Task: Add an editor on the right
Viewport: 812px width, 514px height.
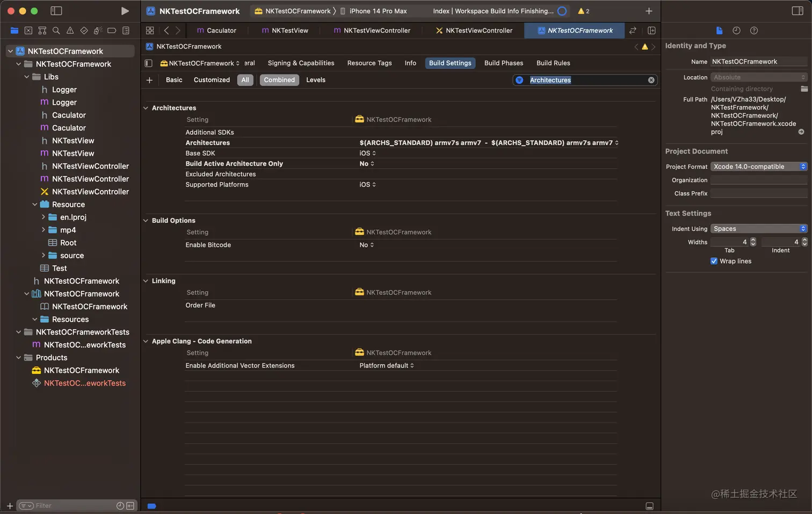Action: (x=651, y=31)
